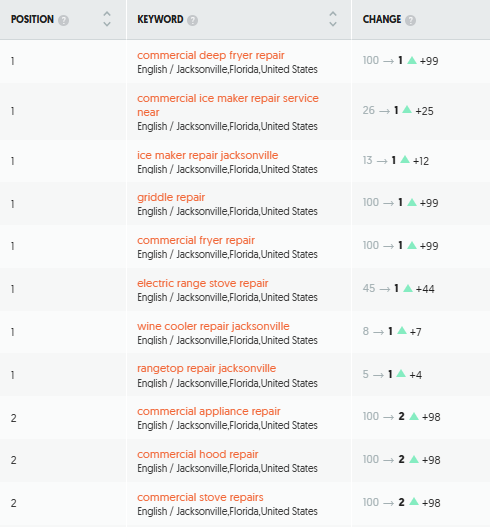490x528 pixels.
Task: Open keyword 'commercial deep fryer repair'
Action: pos(210,55)
